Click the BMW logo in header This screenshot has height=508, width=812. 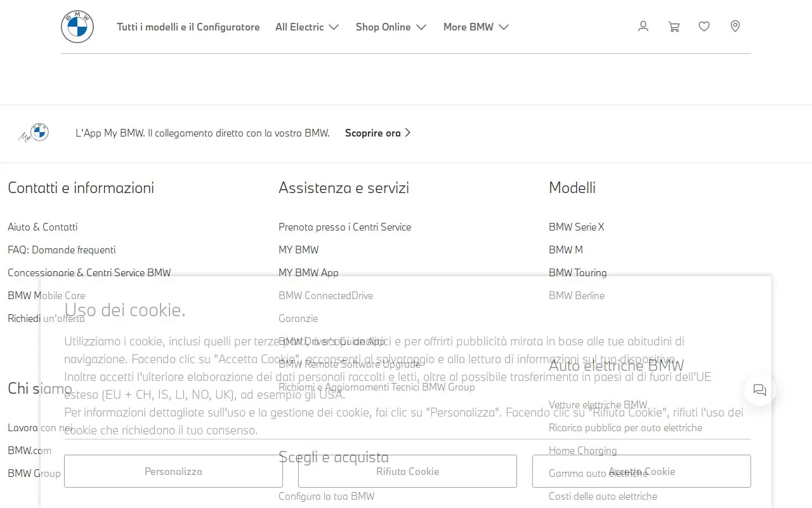(x=77, y=27)
